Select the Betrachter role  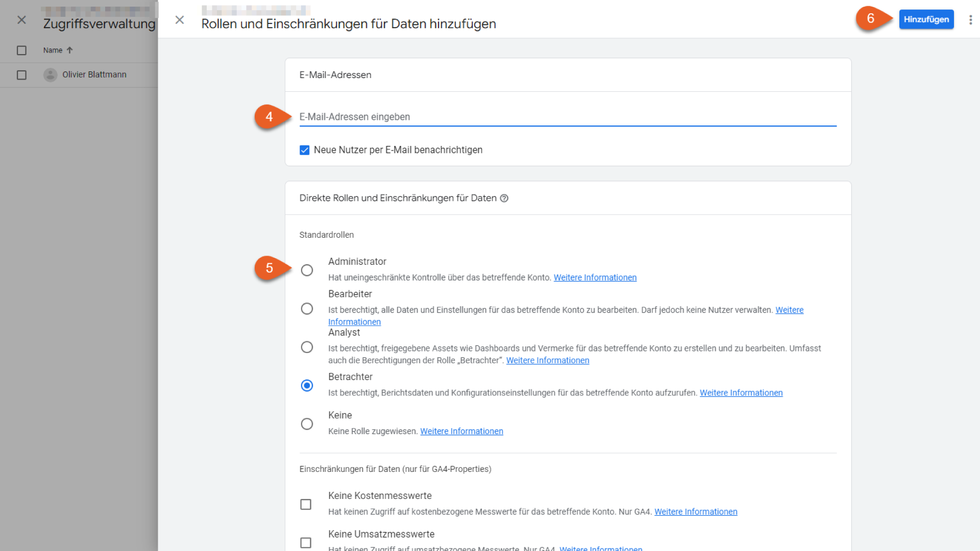[x=307, y=385]
